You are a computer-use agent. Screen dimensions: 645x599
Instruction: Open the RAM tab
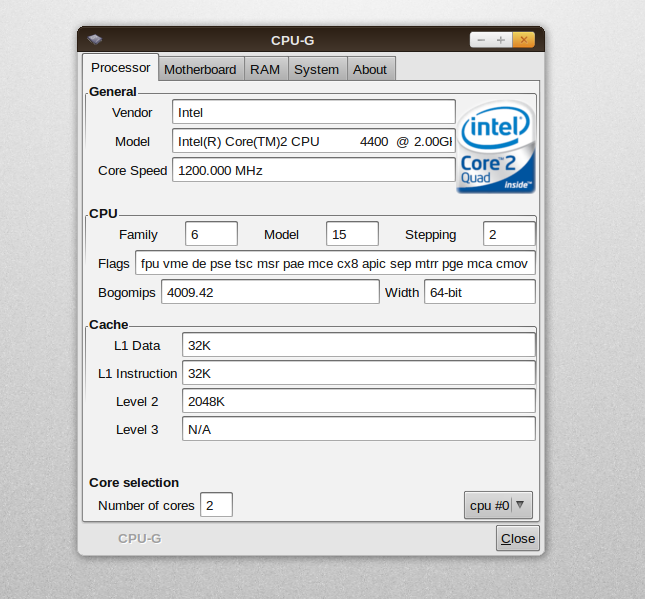pos(265,69)
